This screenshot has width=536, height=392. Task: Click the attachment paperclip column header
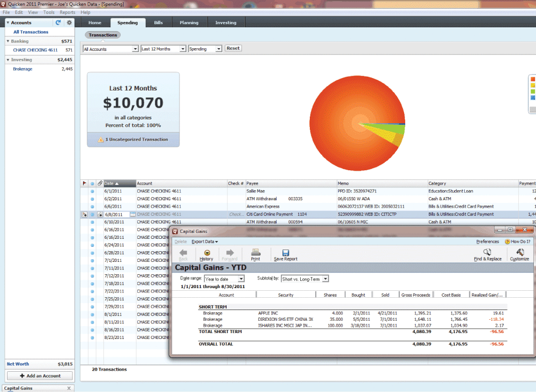100,183
